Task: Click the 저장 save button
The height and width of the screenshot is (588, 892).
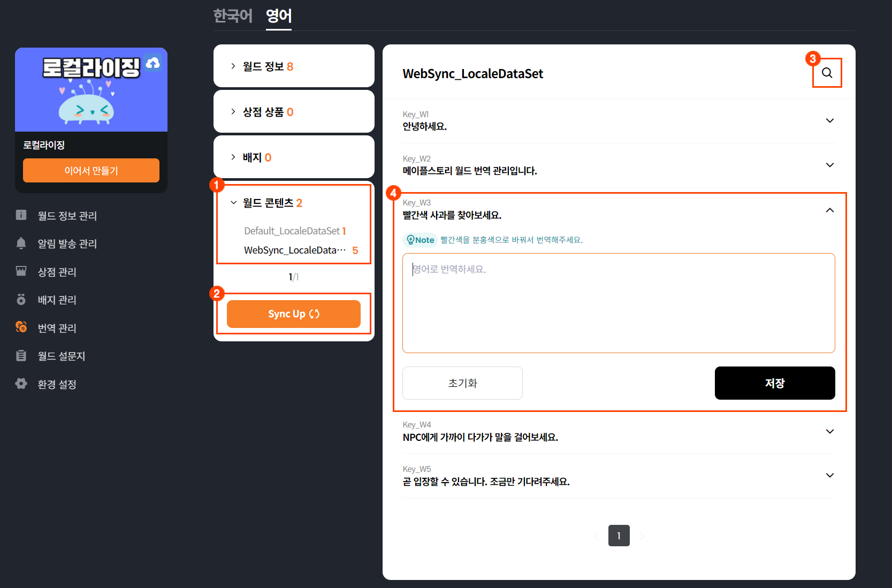Action: [774, 383]
